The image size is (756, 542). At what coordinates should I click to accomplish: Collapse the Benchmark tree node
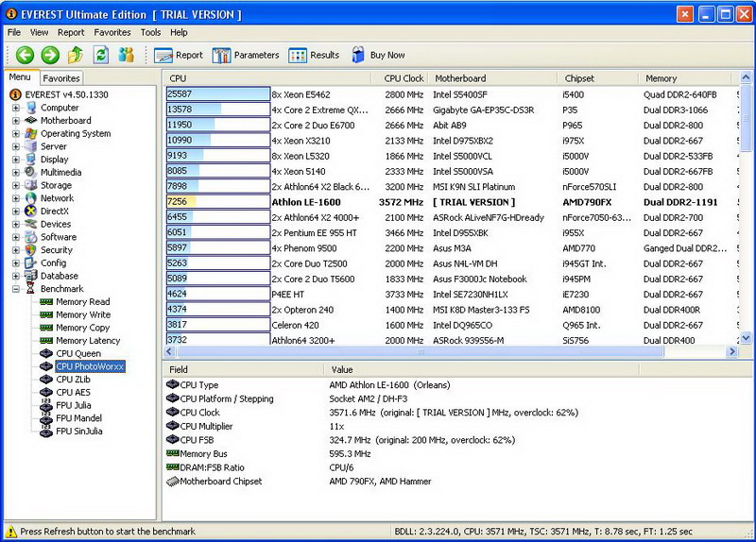(x=16, y=289)
